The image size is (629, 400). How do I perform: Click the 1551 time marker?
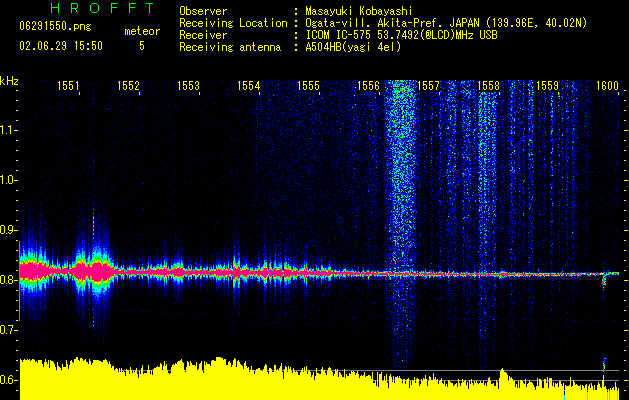coord(68,86)
